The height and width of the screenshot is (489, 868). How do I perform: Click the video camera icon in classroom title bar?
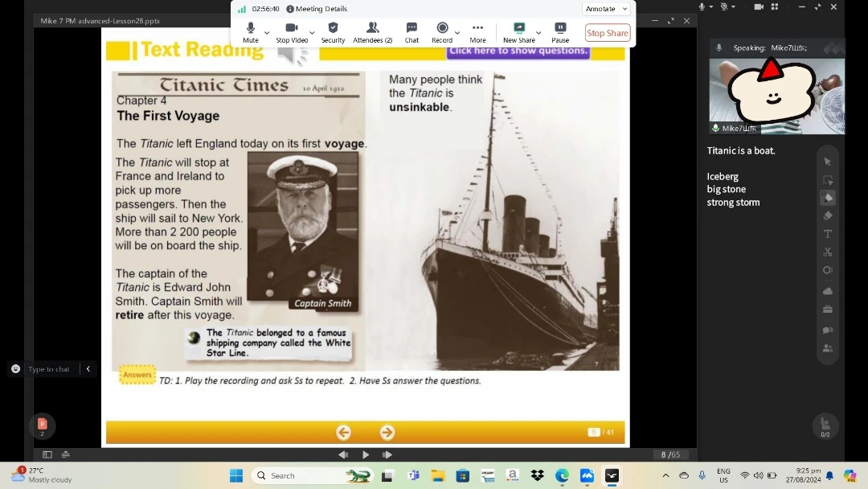pos(759,6)
